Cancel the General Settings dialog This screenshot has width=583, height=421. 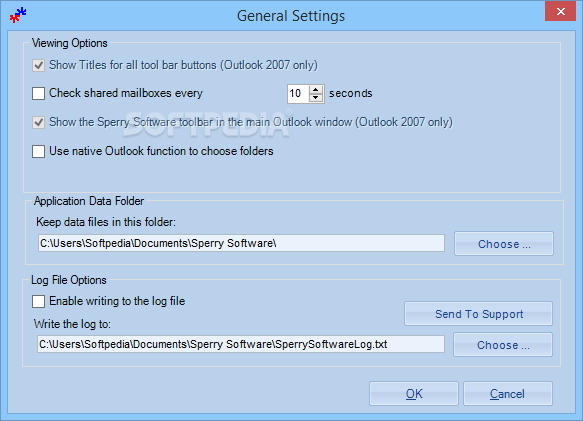508,393
